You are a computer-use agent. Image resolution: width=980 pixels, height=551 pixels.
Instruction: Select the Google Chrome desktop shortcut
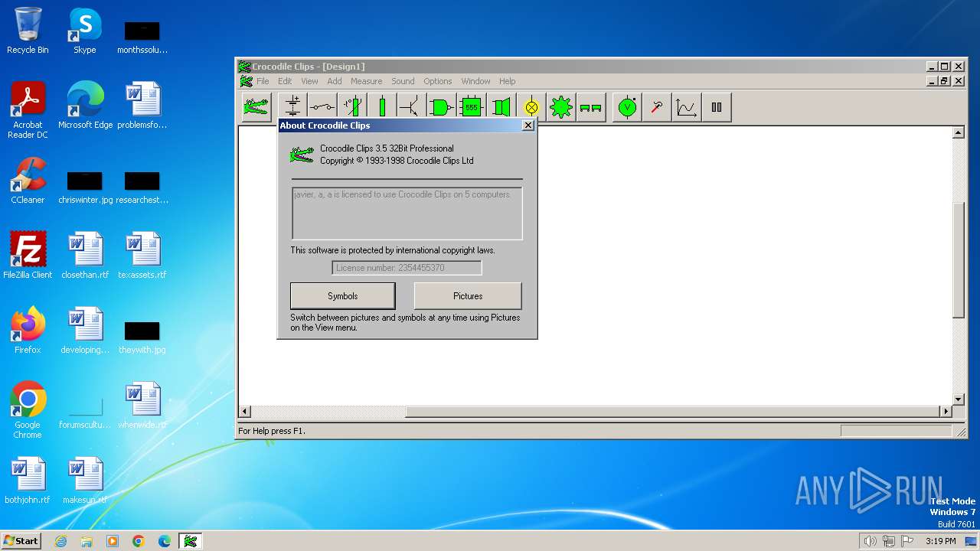[x=28, y=410]
